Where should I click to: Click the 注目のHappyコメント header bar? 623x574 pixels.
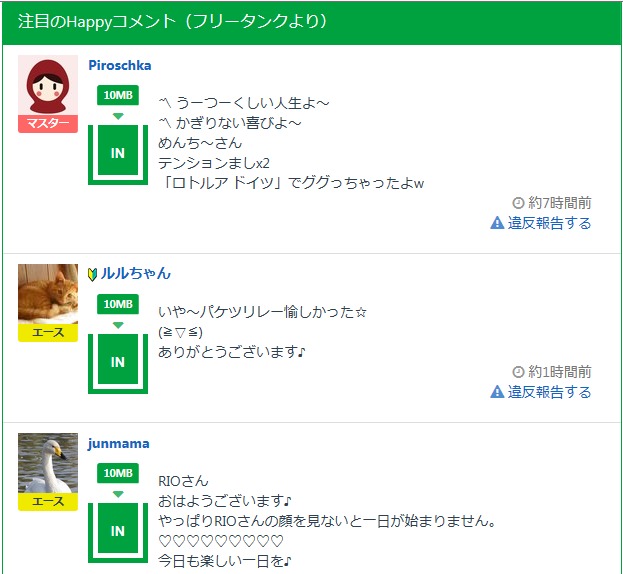coord(311,22)
